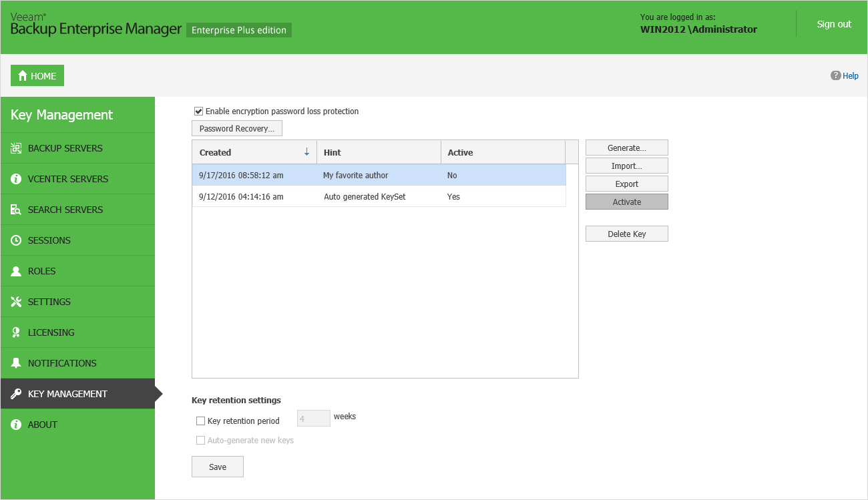Open the NOTIFICATIONS section
Viewport: 868px width, 500px height.
[77, 363]
